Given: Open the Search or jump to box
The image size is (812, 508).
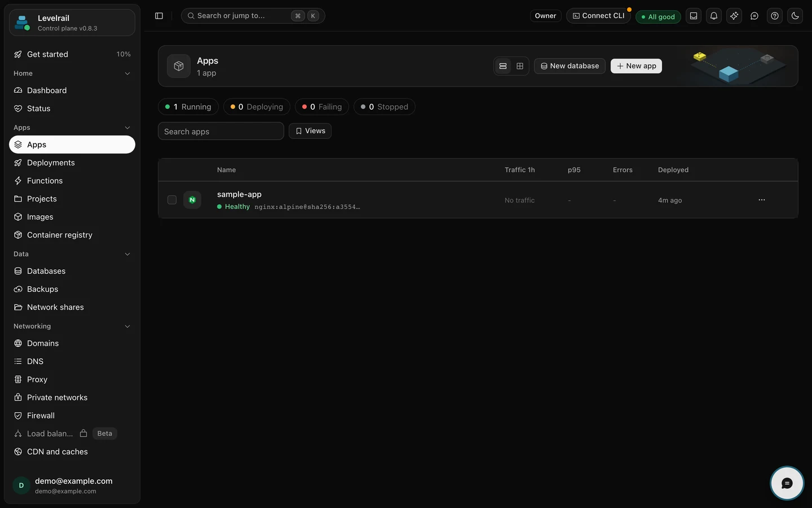Looking at the screenshot, I should tap(253, 16).
